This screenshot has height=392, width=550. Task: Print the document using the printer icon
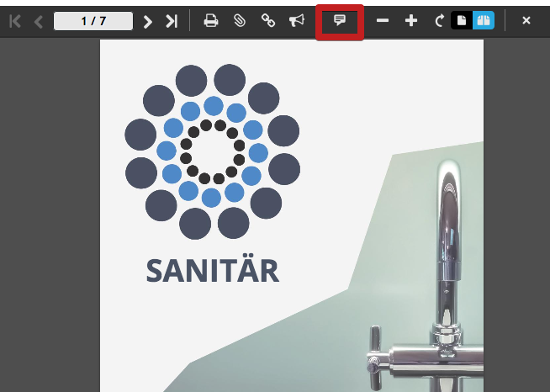coord(211,21)
